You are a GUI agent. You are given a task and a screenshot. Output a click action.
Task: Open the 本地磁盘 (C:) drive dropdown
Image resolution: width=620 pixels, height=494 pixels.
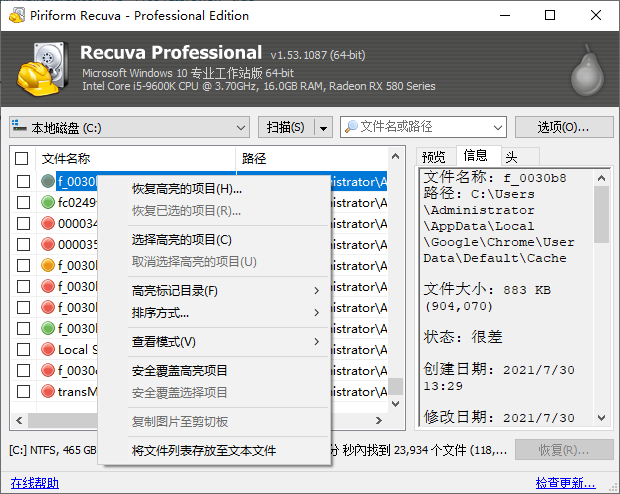click(x=129, y=127)
